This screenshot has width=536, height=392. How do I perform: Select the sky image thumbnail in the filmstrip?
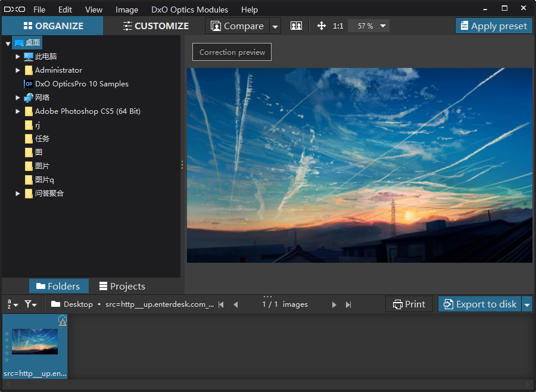35,341
